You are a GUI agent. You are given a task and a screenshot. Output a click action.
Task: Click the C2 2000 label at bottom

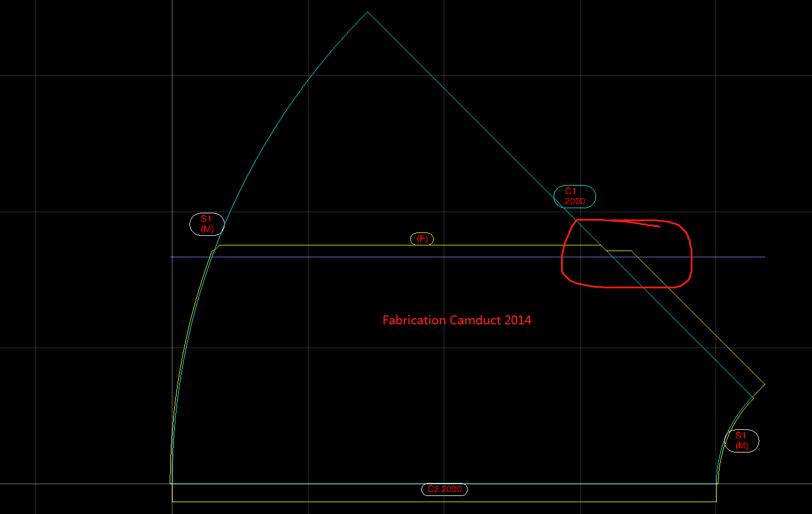pos(444,490)
